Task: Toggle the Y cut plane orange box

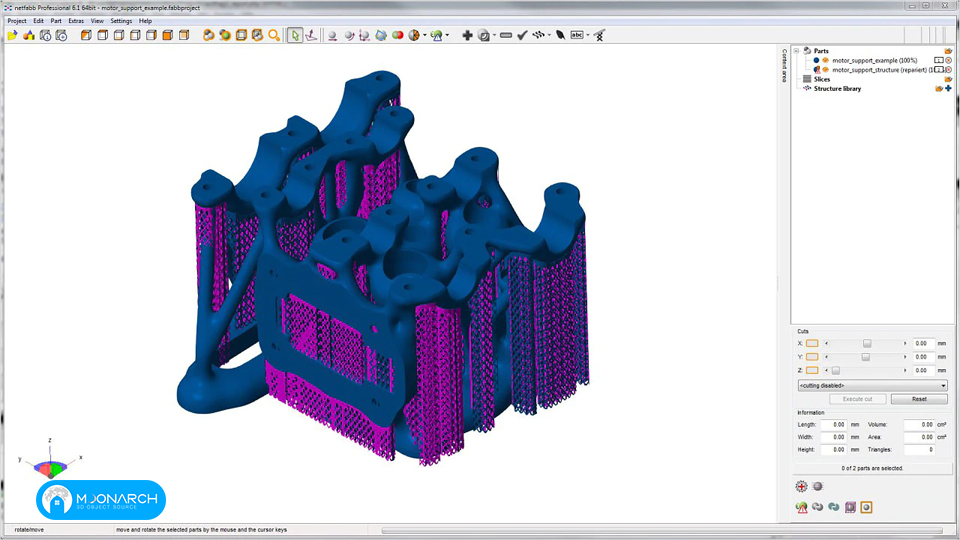Action: pyautogui.click(x=812, y=357)
